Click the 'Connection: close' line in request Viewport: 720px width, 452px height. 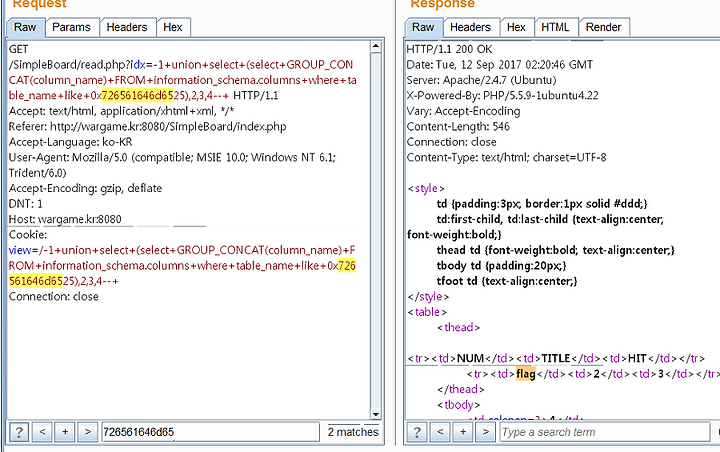(x=54, y=296)
